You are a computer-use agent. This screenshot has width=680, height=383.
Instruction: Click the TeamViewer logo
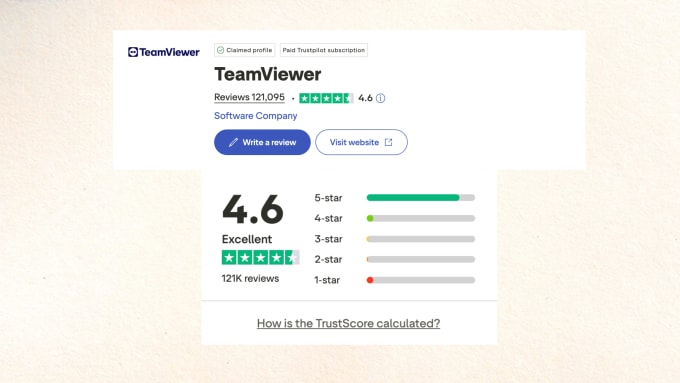pyautogui.click(x=163, y=52)
